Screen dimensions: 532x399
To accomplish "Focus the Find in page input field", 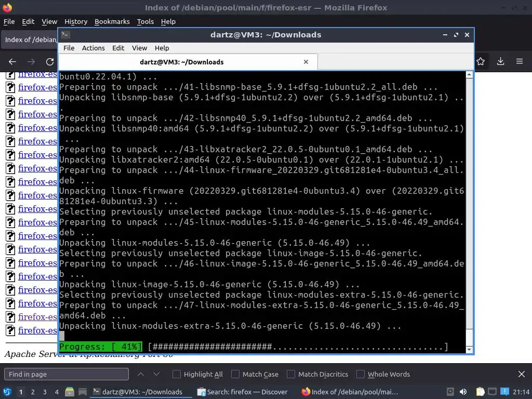I will pyautogui.click(x=66, y=374).
